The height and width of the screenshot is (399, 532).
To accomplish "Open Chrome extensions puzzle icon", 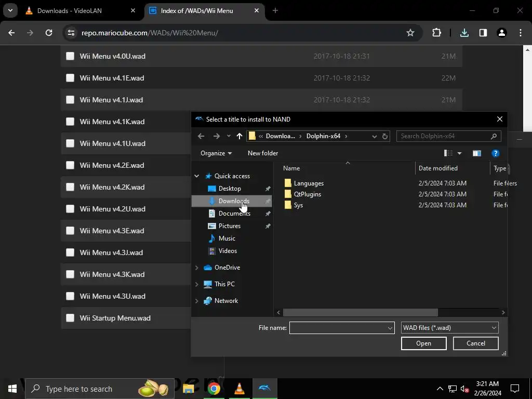I will tap(436, 33).
